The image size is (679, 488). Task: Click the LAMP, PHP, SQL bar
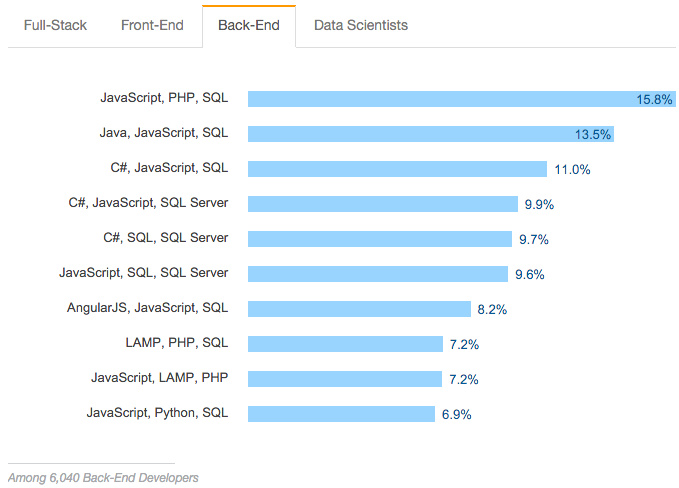coord(346,344)
